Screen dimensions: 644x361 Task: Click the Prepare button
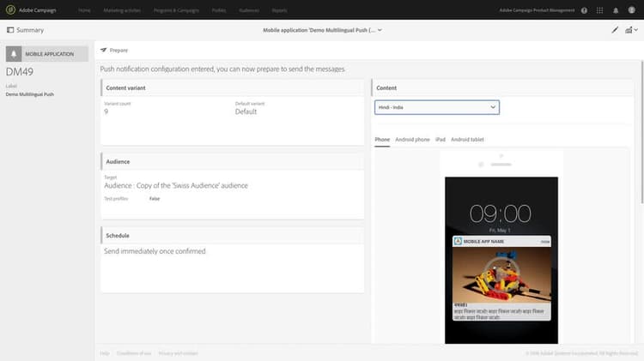click(x=114, y=50)
